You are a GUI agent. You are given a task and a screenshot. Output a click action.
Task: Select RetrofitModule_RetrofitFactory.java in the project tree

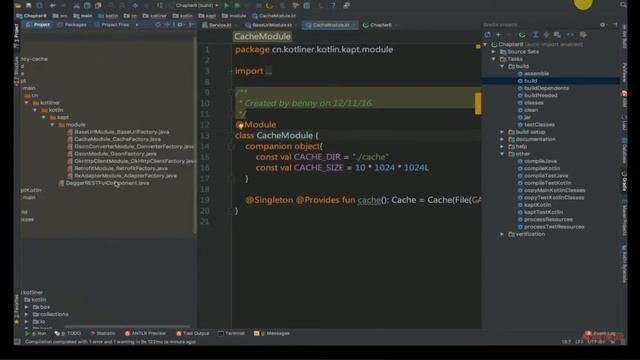[121, 169]
